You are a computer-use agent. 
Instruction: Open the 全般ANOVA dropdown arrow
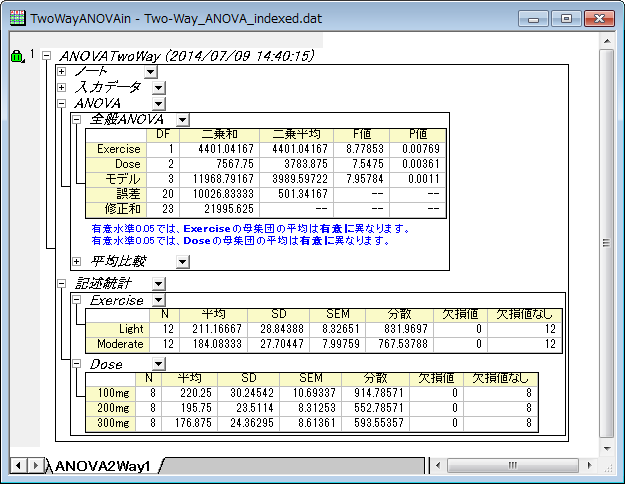[x=183, y=120]
